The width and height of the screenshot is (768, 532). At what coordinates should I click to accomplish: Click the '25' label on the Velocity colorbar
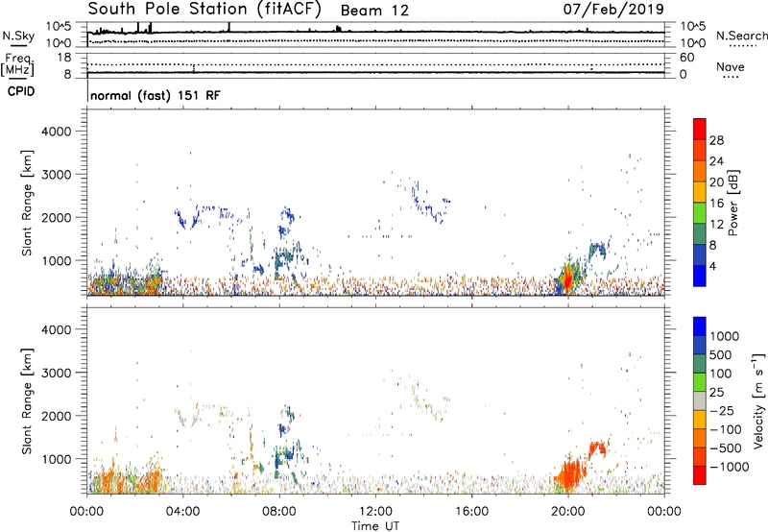716,392
